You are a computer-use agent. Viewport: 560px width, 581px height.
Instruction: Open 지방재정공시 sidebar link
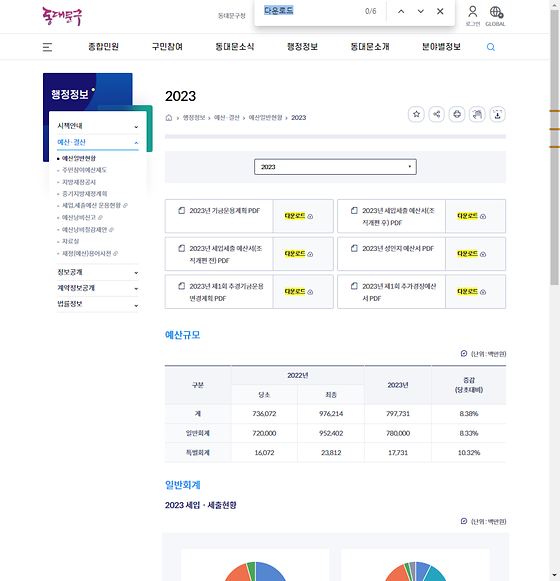79,182
